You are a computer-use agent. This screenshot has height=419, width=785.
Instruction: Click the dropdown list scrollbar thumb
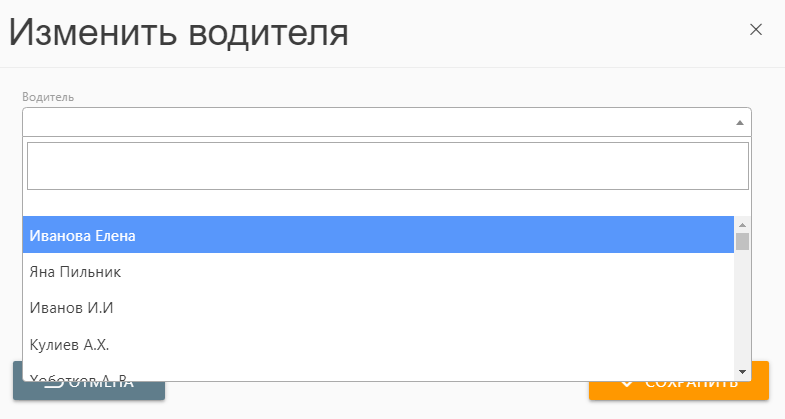click(742, 241)
